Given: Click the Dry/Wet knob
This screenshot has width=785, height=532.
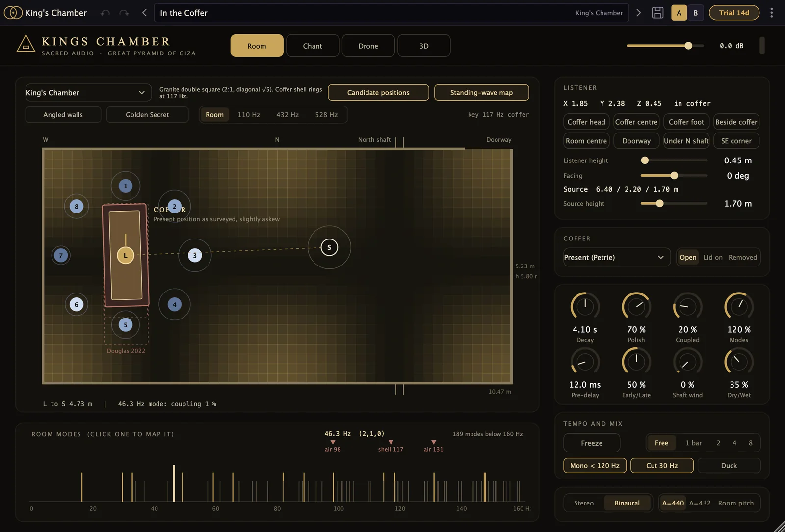Looking at the screenshot, I should [x=739, y=362].
